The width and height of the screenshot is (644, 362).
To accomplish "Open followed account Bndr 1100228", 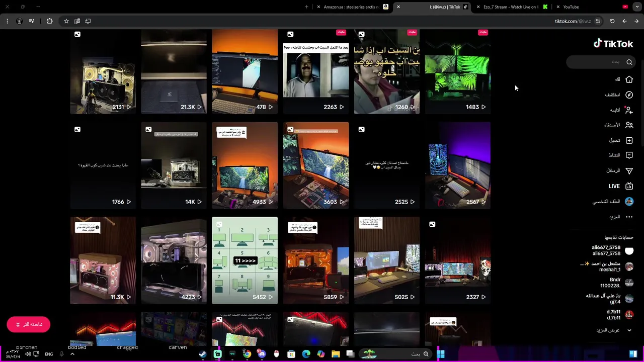I will coord(617,283).
